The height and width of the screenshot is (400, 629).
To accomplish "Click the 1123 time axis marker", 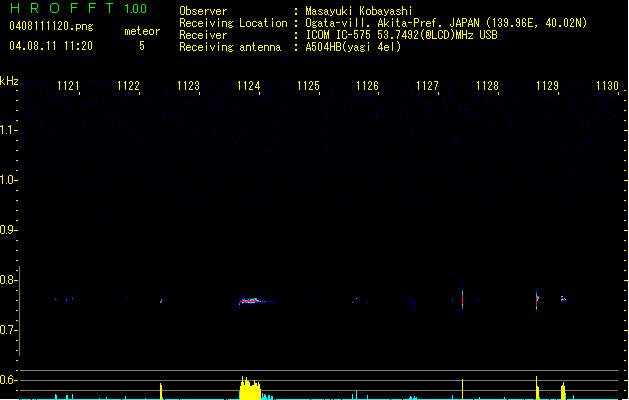I will [x=188, y=86].
